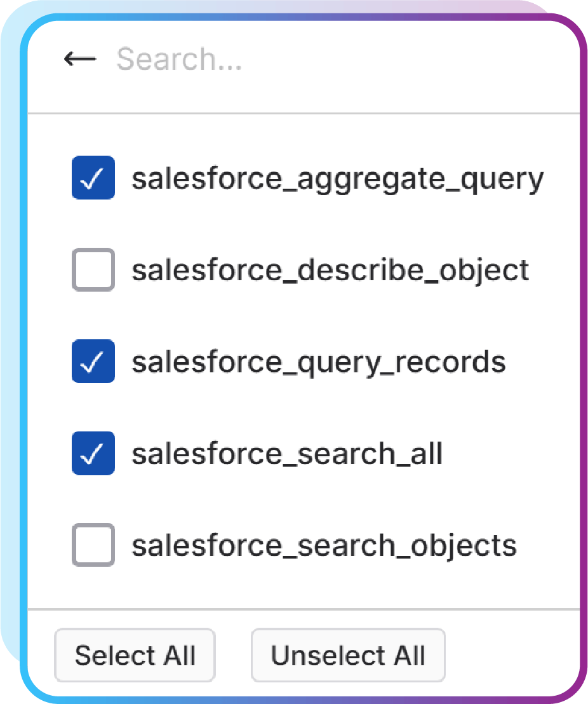Select the left-pointing arrow beside Search
Viewport: 588px width, 704px height.
click(79, 58)
